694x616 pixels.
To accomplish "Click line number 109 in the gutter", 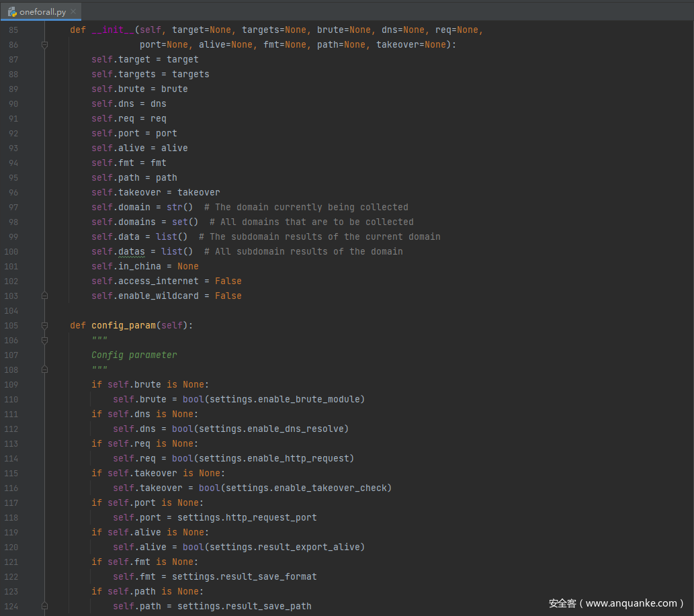I will (11, 384).
